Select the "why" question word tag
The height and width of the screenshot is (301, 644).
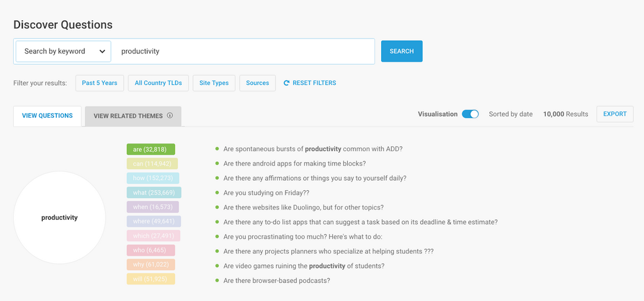(x=150, y=264)
